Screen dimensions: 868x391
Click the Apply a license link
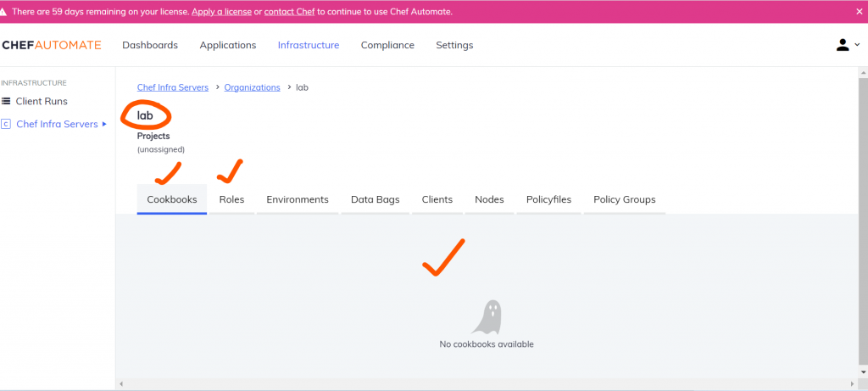[x=214, y=12]
